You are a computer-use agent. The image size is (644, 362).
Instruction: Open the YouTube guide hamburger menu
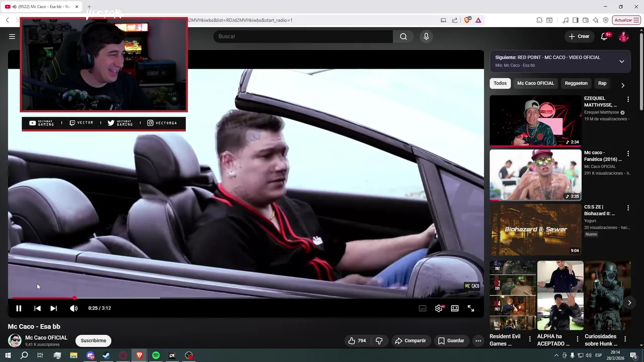click(x=12, y=36)
